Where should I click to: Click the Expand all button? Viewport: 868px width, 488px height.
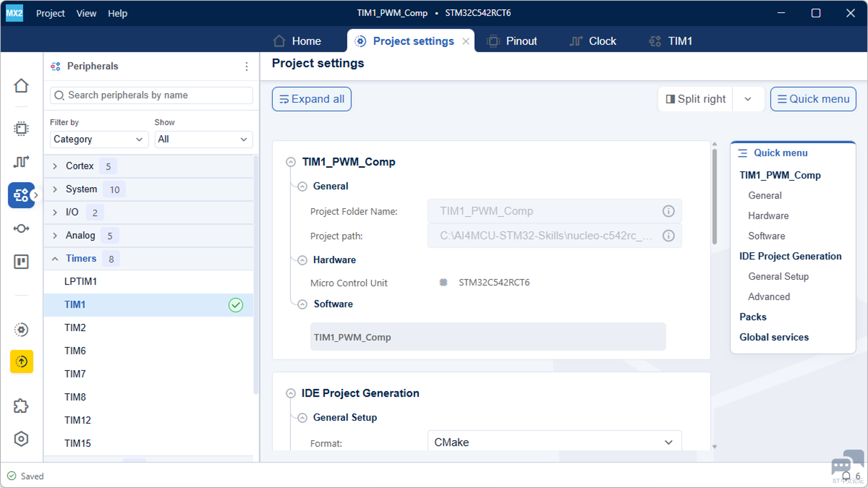(312, 99)
